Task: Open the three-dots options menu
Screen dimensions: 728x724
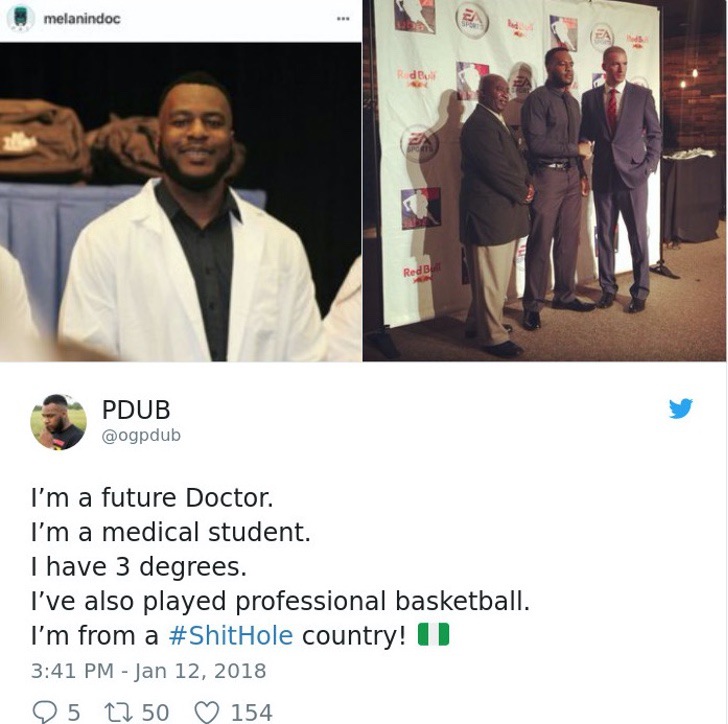Action: click(343, 19)
